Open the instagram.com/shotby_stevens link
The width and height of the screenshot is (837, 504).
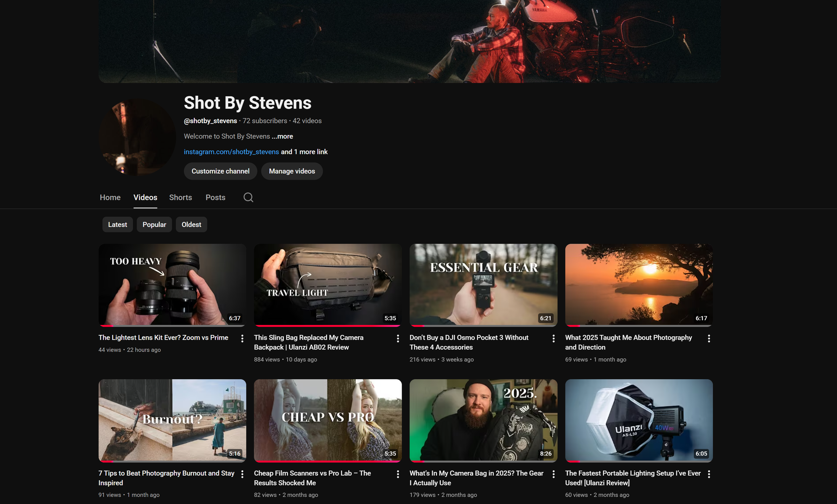coord(231,152)
